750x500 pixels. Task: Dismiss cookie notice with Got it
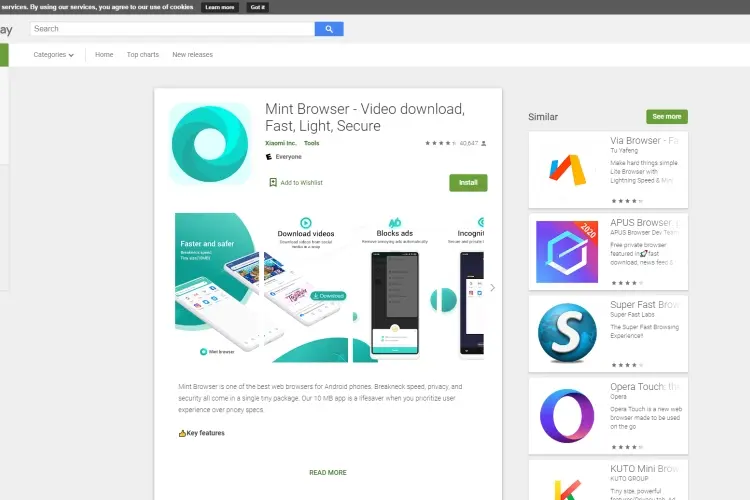click(x=257, y=7)
